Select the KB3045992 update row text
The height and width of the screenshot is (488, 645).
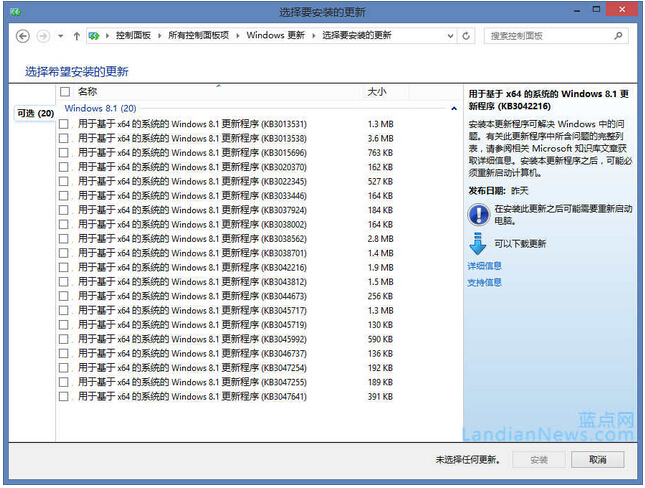[x=192, y=339]
